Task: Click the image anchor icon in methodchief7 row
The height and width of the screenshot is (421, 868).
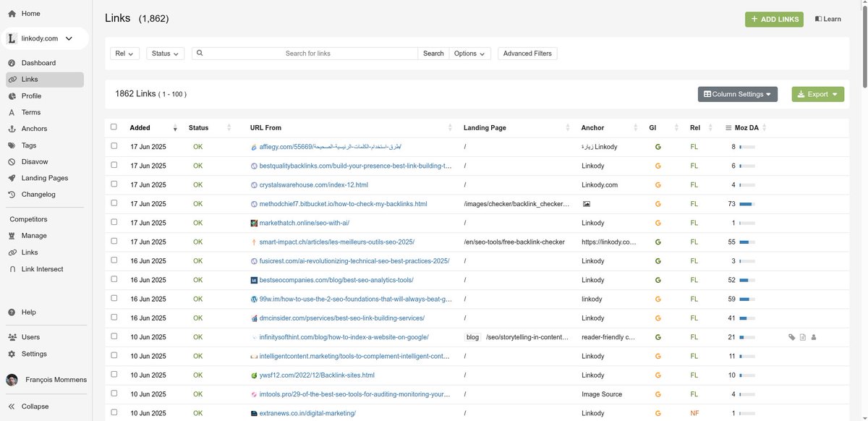Action: [587, 204]
